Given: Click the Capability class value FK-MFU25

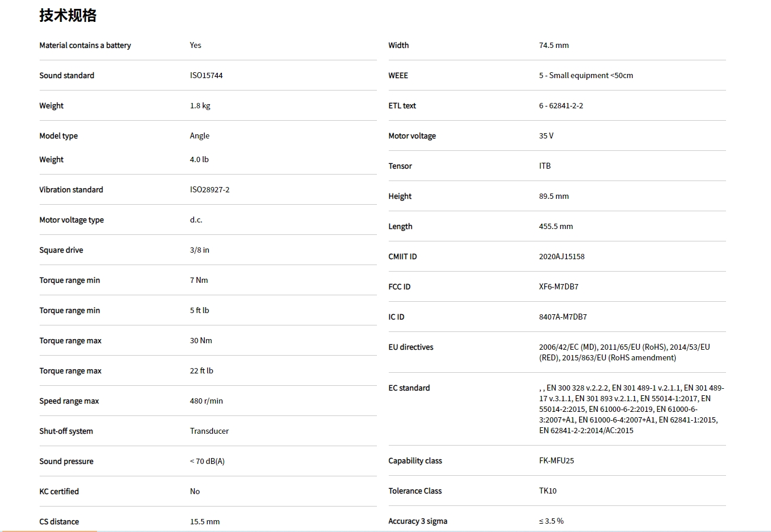Looking at the screenshot, I should pos(556,461).
